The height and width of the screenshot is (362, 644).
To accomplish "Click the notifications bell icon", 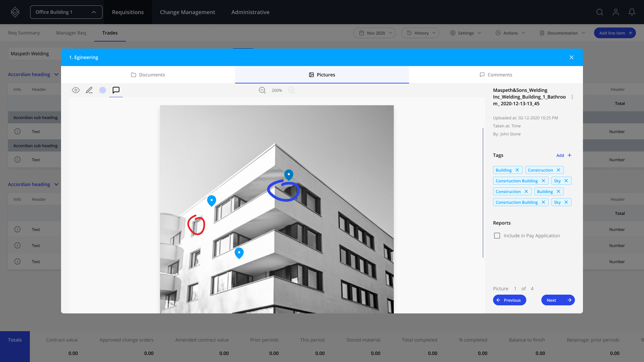I will [x=632, y=12].
